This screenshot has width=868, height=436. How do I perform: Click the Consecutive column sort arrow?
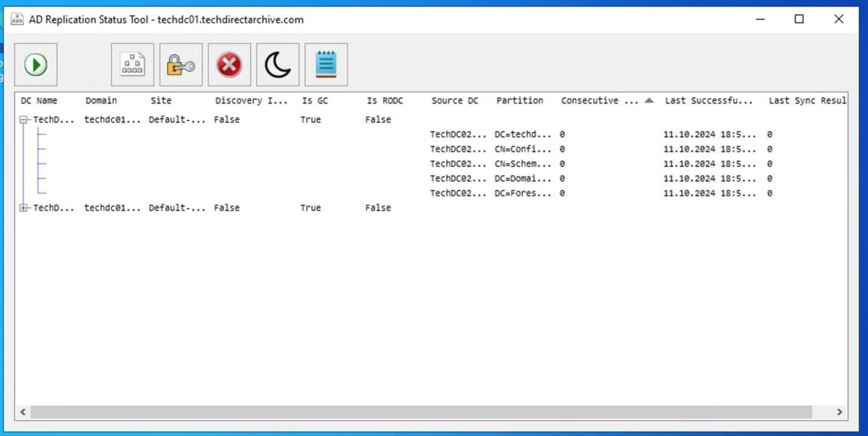coord(649,101)
